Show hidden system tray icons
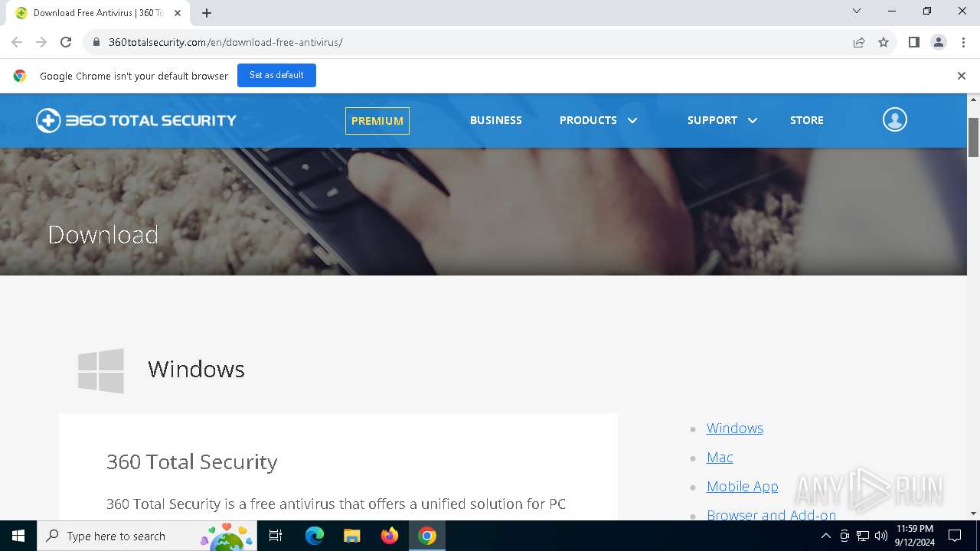 click(x=825, y=536)
